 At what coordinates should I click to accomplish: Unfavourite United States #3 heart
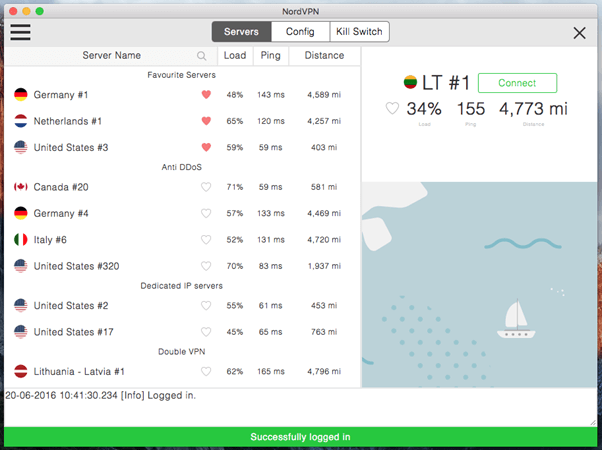[206, 147]
